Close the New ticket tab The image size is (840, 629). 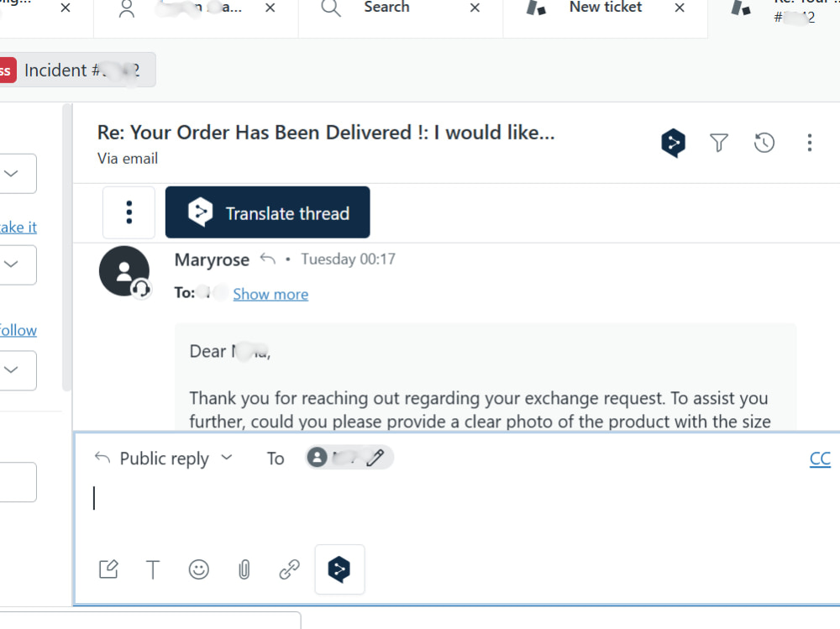pos(680,8)
